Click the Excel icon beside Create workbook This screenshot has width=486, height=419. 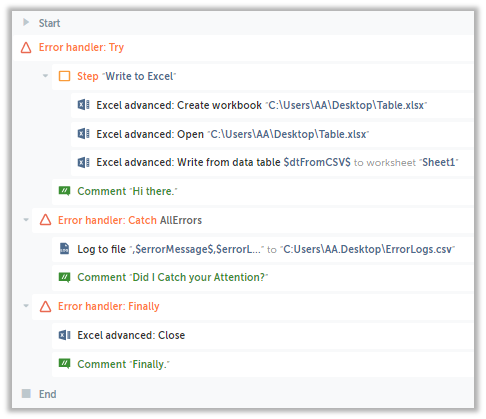coord(84,105)
